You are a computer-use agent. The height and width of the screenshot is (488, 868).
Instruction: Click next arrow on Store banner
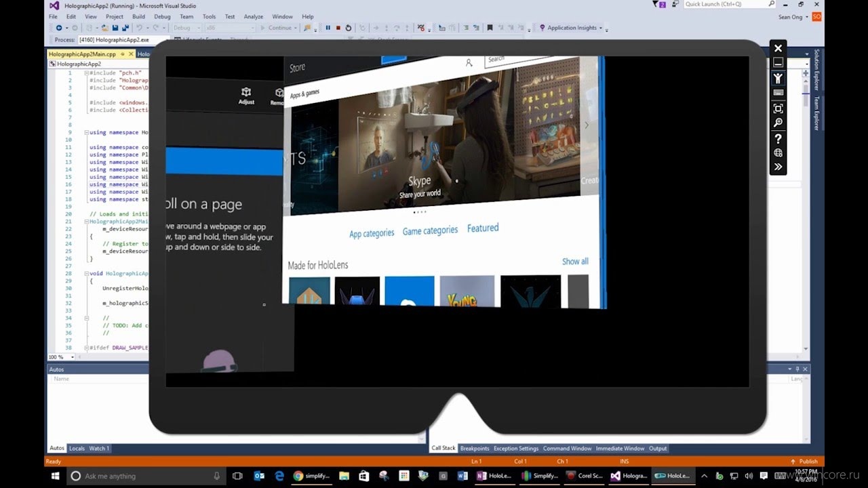[587, 125]
